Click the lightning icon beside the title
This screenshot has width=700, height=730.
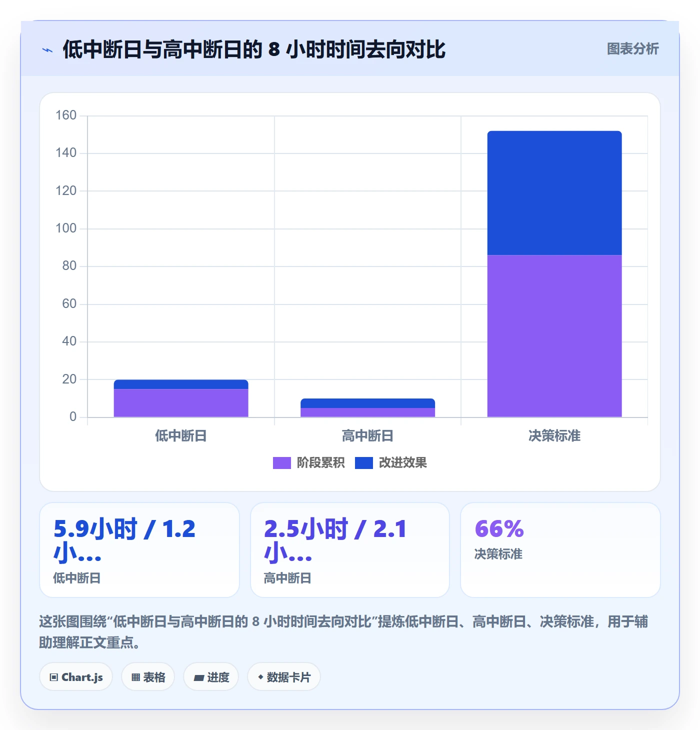click(x=47, y=50)
